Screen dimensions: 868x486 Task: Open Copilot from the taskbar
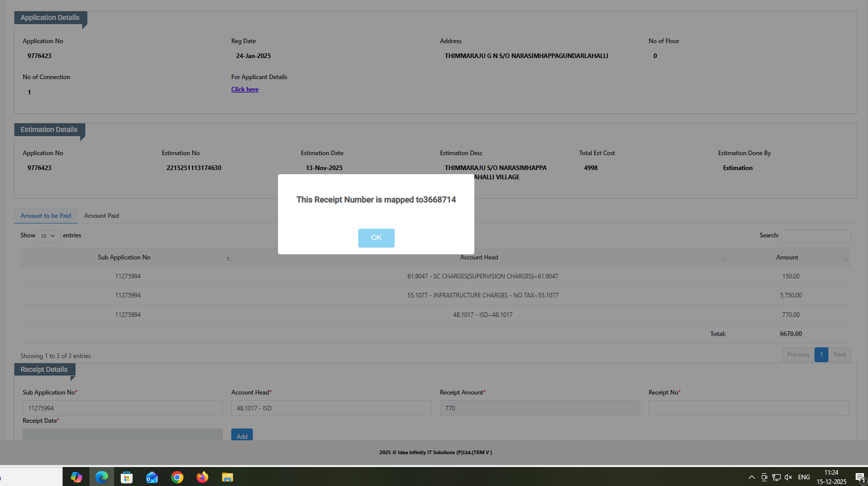click(77, 477)
